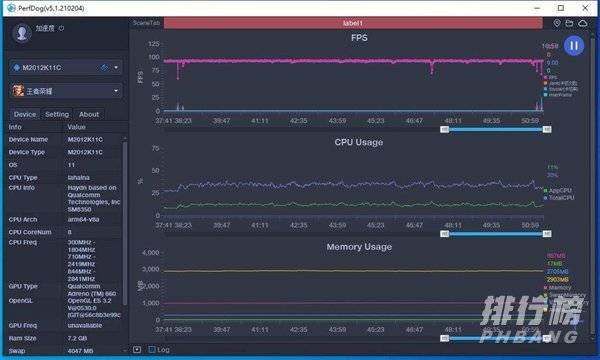Click the CPU Usage chart title
The width and height of the screenshot is (600, 360).
point(359,142)
